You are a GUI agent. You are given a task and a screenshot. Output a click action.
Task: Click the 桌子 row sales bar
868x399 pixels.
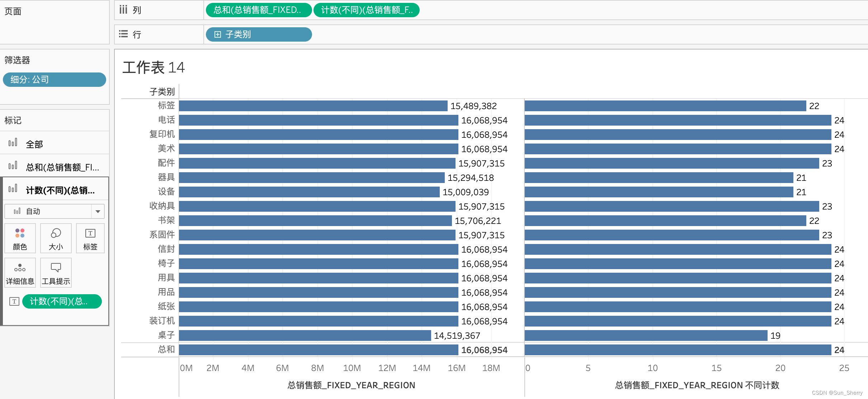point(305,335)
